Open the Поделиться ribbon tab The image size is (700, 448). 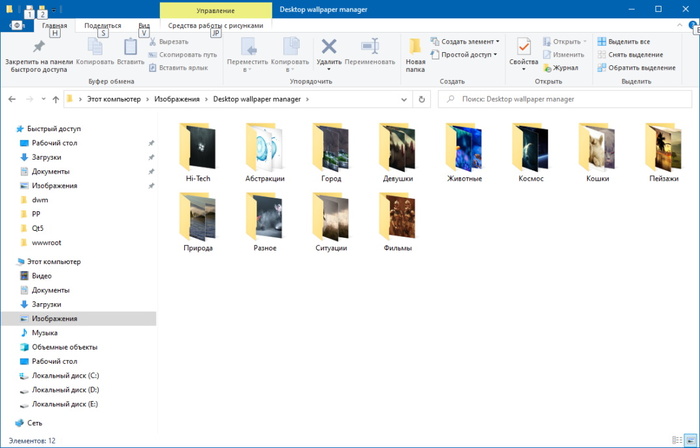point(102,25)
